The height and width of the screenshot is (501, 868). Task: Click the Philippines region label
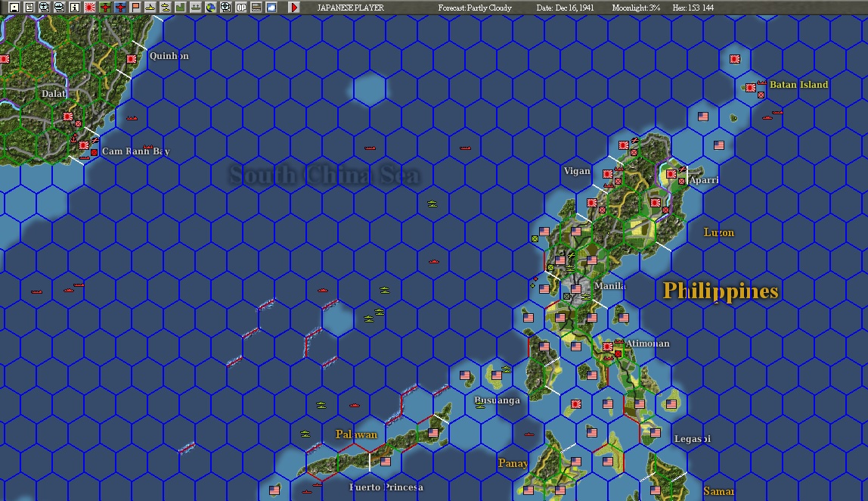(721, 291)
